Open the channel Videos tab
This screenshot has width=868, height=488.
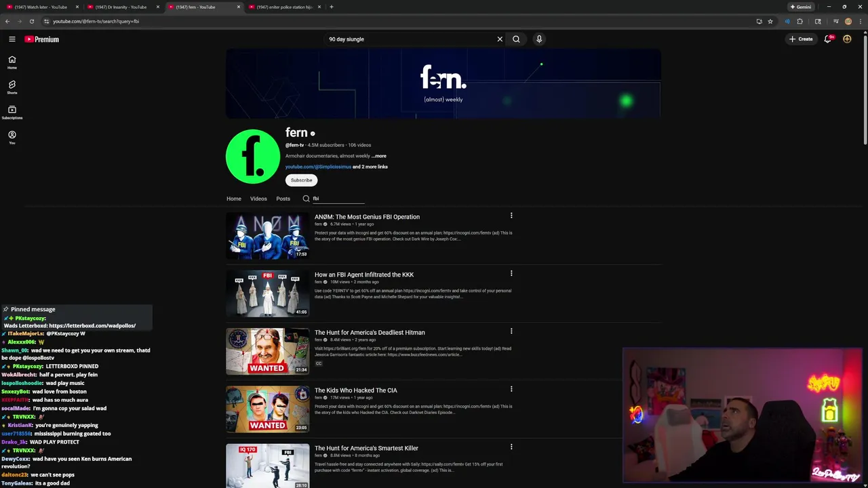[x=258, y=199]
